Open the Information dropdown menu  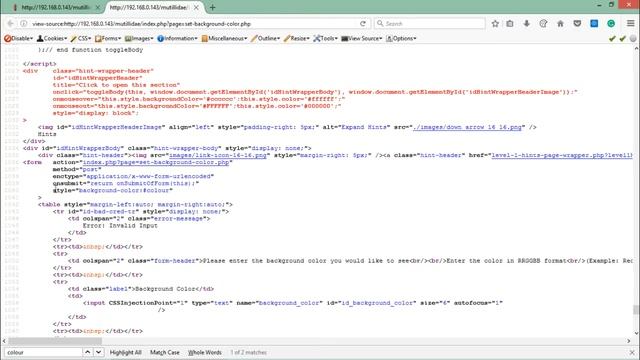click(x=178, y=38)
